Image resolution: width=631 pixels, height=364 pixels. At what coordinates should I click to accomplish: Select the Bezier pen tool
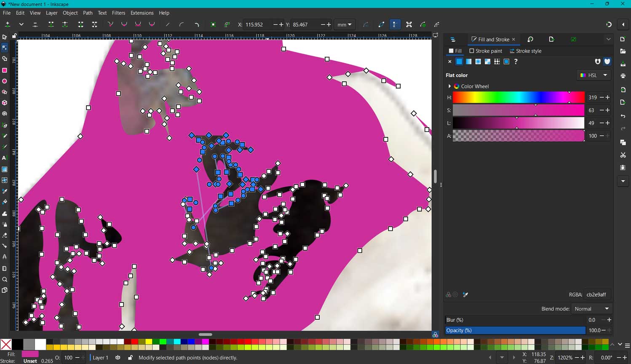point(4,125)
